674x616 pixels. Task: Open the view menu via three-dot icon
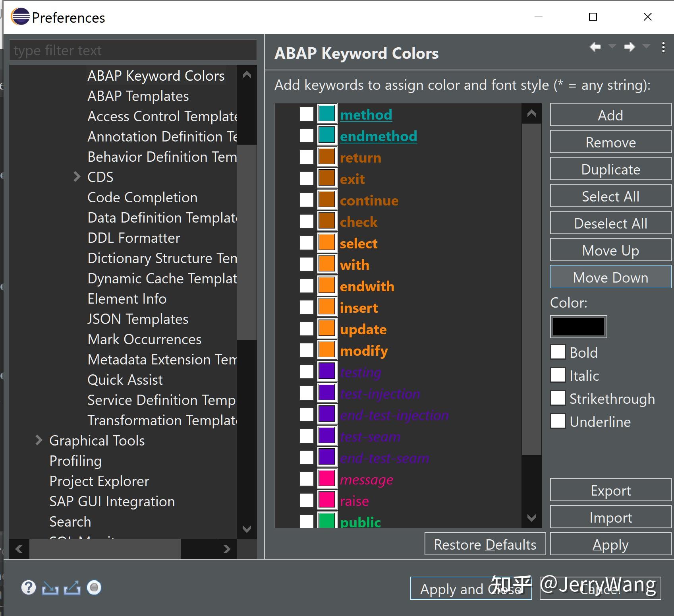(x=662, y=48)
